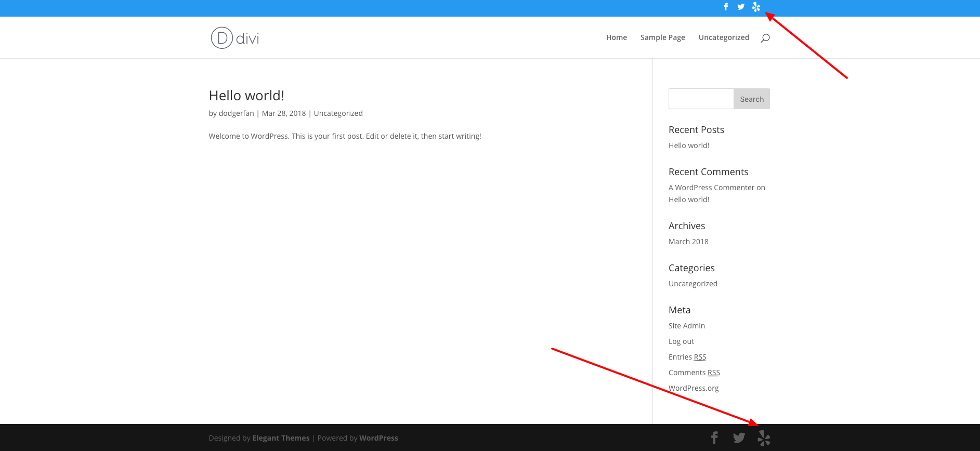Image resolution: width=980 pixels, height=451 pixels.
Task: Open Yelp icon in top blue bar
Action: (x=756, y=7)
